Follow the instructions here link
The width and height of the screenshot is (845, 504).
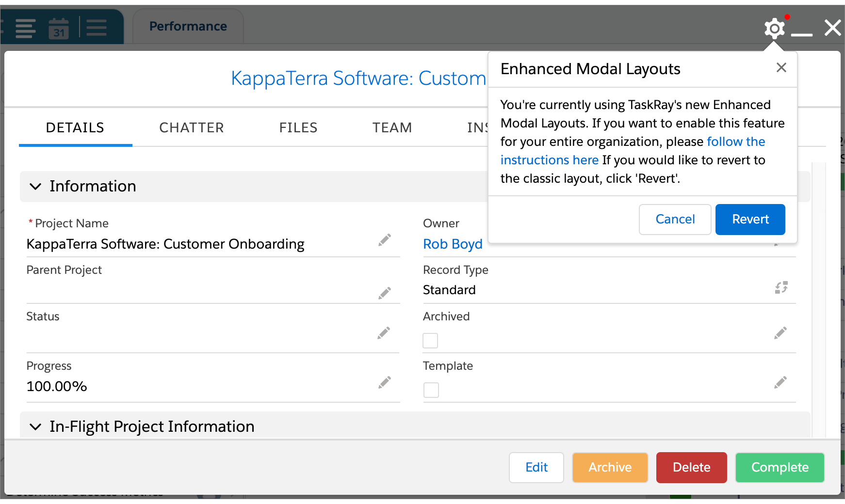tap(633, 151)
